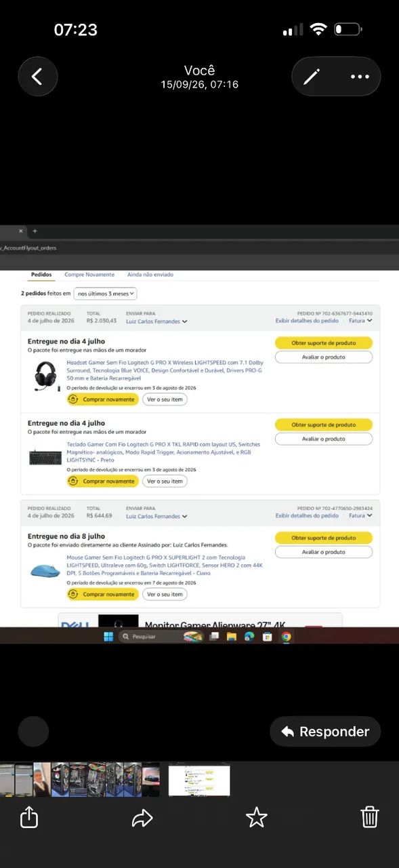Tap the Responder reply button
The width and height of the screenshot is (399, 868).
coord(325,732)
